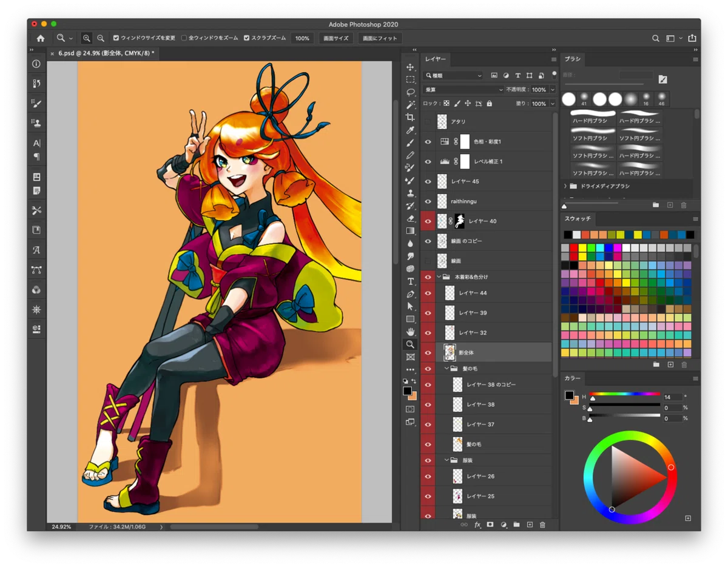Collapse the 髪の毛 group
This screenshot has width=728, height=567.
click(x=447, y=368)
